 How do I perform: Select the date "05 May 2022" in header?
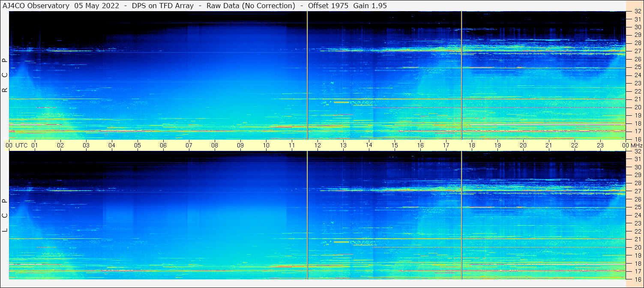(x=97, y=6)
